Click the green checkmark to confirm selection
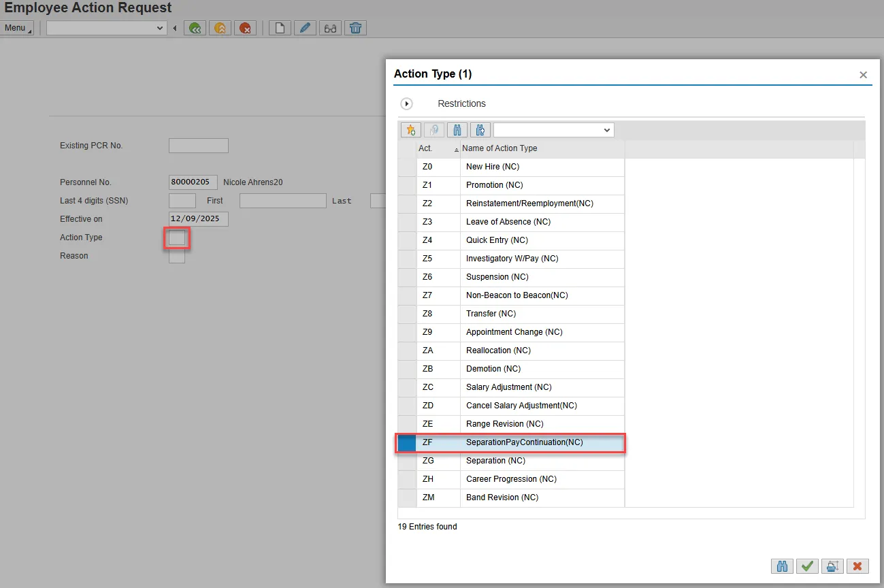This screenshot has height=588, width=884. pyautogui.click(x=807, y=566)
